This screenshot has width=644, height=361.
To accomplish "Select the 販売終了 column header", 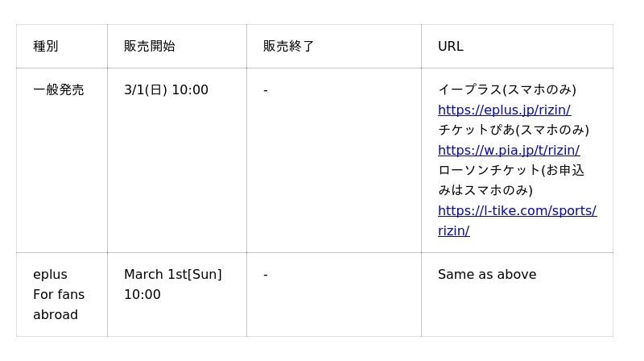I will click(x=289, y=46).
